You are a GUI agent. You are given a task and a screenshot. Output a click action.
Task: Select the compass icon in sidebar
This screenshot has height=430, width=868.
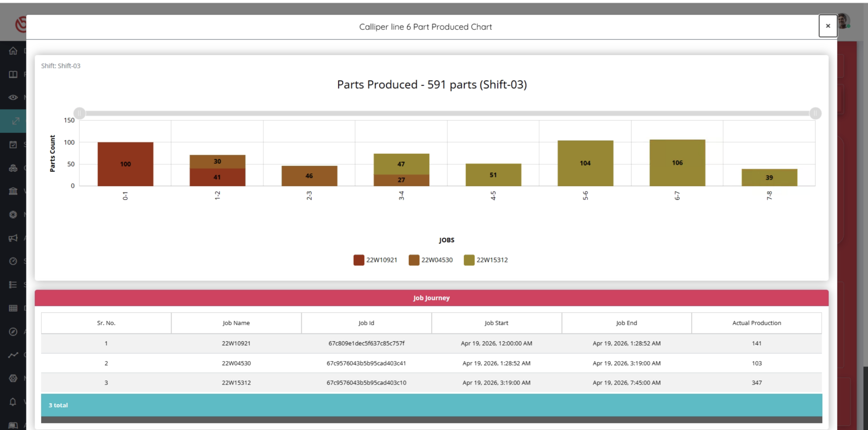click(x=13, y=331)
